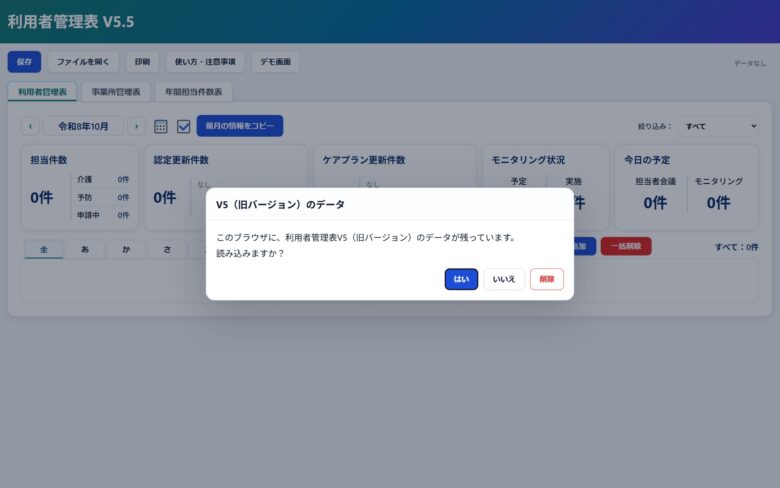Click the 予防 row in 担当件数 card
The width and height of the screenshot is (780, 488).
coord(103,197)
